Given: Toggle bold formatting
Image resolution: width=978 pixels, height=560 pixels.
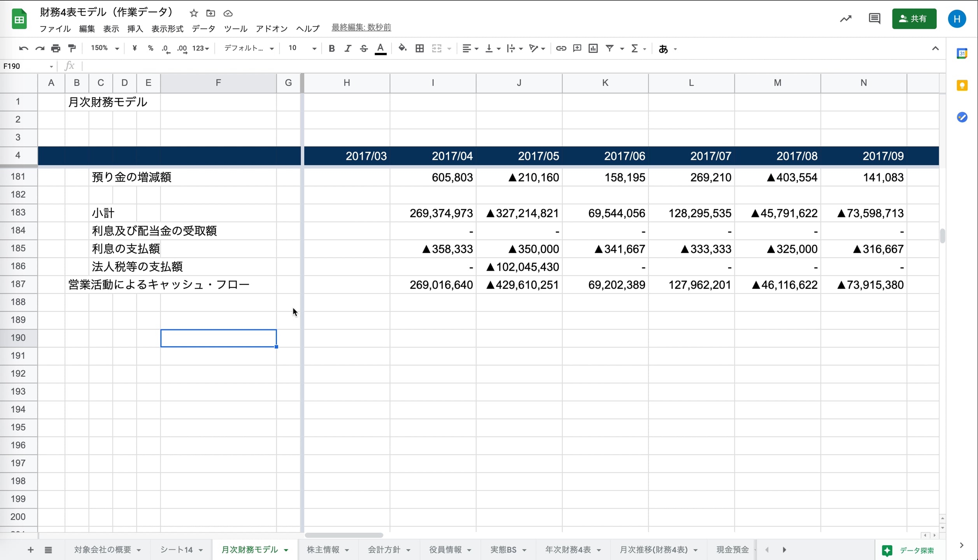Looking at the screenshot, I should [x=331, y=48].
